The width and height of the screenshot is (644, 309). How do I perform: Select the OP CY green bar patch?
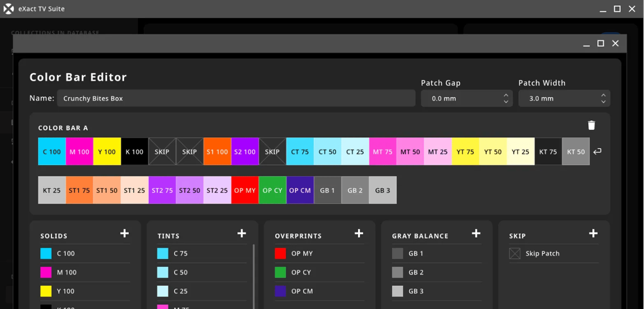click(x=272, y=190)
